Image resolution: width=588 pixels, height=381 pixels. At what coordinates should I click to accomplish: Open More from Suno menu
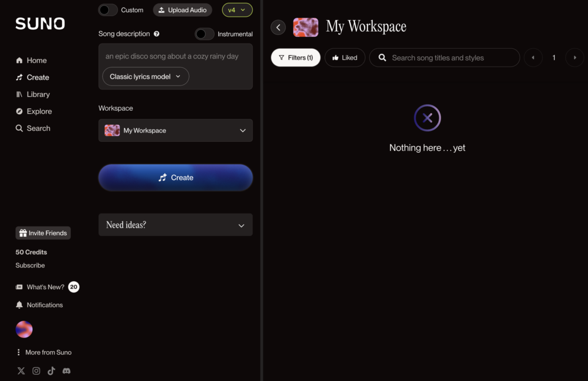pos(44,352)
